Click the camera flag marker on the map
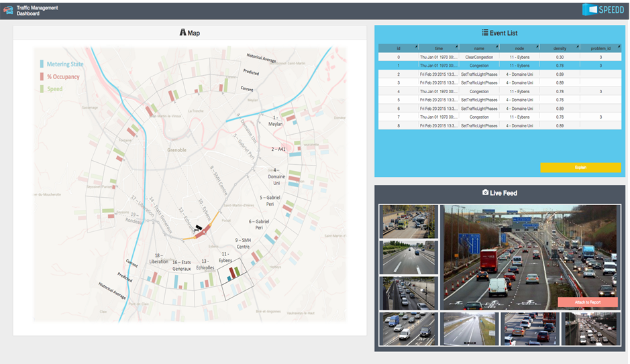This screenshot has width=630, height=364. [198, 228]
